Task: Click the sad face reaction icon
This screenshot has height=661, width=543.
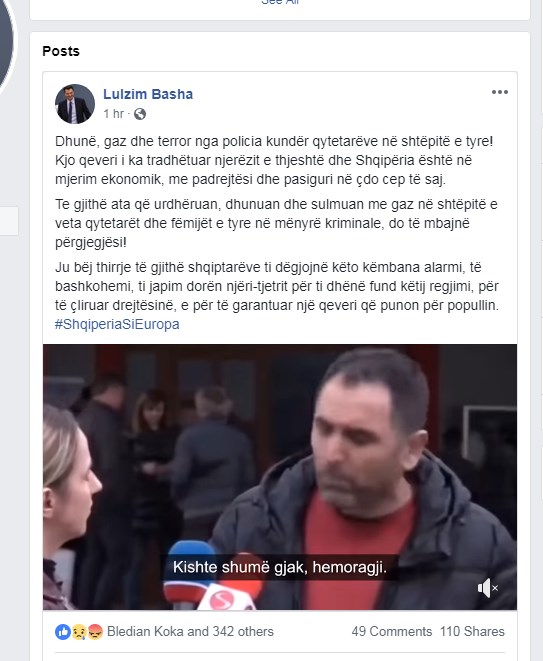Action: click(x=79, y=631)
